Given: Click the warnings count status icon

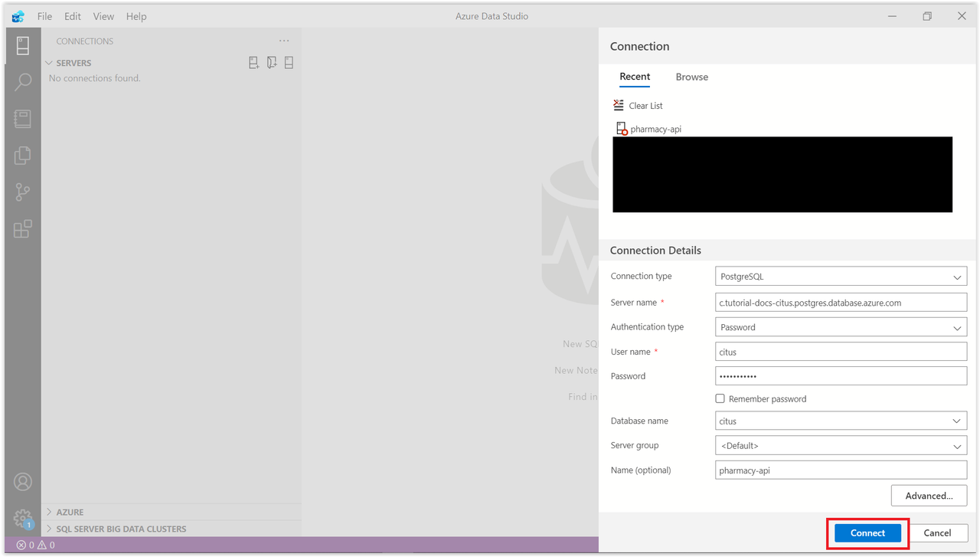Looking at the screenshot, I should coord(42,546).
